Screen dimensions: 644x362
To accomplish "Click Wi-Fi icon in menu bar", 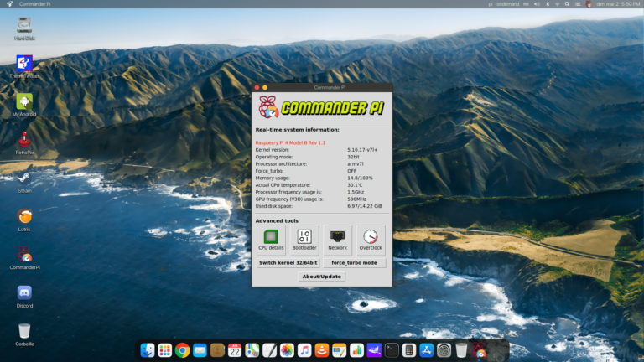I will pyautogui.click(x=558, y=4).
